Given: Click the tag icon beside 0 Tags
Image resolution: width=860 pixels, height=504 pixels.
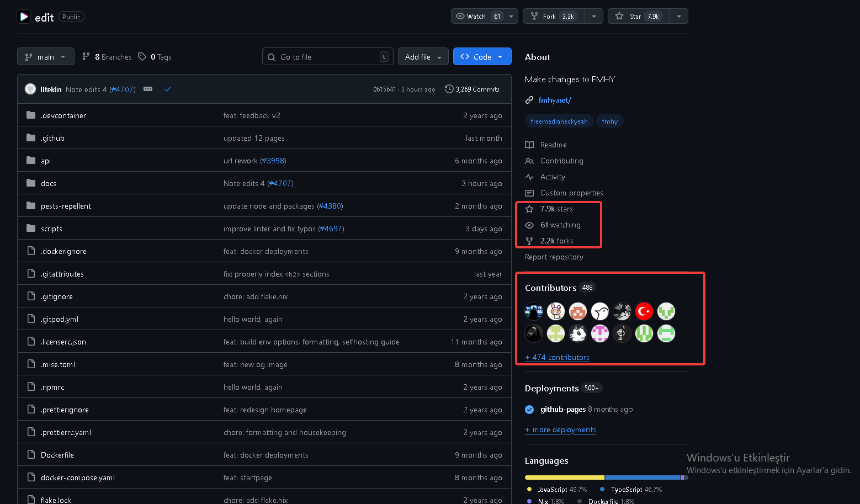Looking at the screenshot, I should [x=142, y=56].
